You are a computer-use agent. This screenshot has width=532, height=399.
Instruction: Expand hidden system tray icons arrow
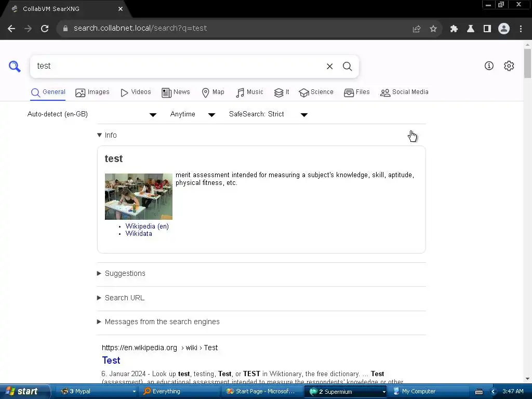[x=494, y=392]
